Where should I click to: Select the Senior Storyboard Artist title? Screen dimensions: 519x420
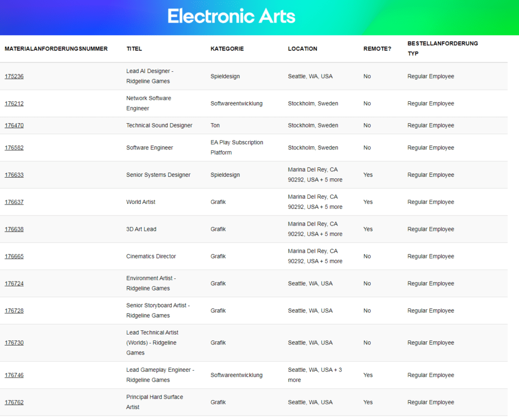click(x=158, y=310)
